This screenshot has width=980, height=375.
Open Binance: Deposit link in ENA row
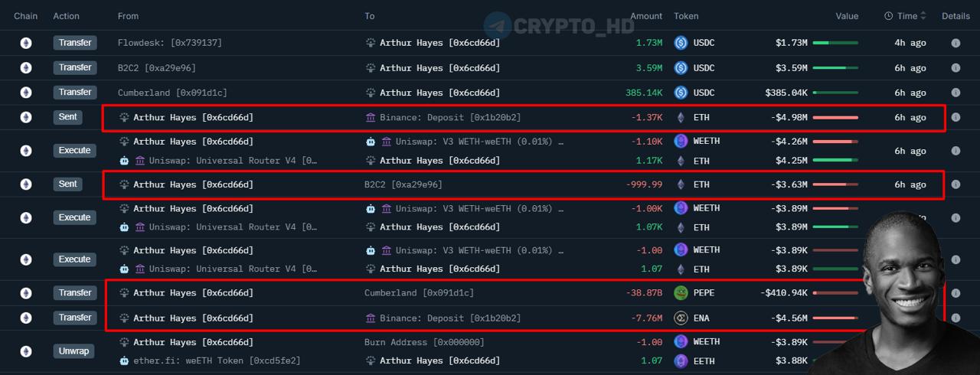tap(450, 318)
